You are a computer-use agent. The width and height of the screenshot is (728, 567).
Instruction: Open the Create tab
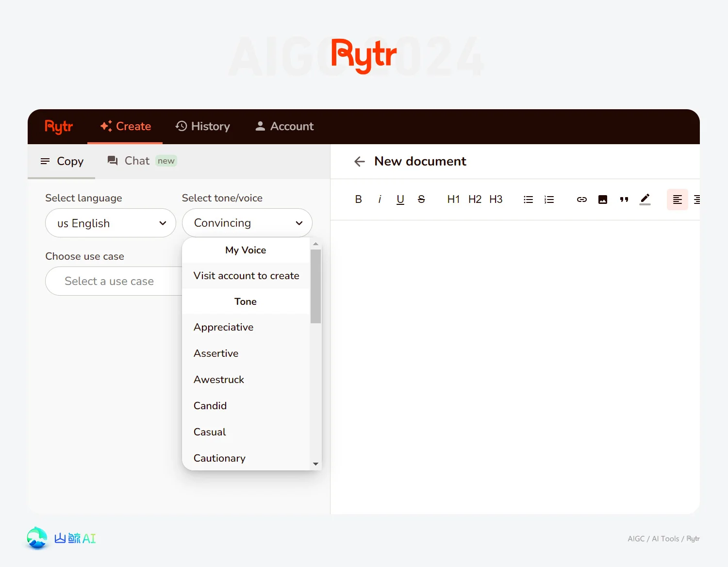[125, 126]
